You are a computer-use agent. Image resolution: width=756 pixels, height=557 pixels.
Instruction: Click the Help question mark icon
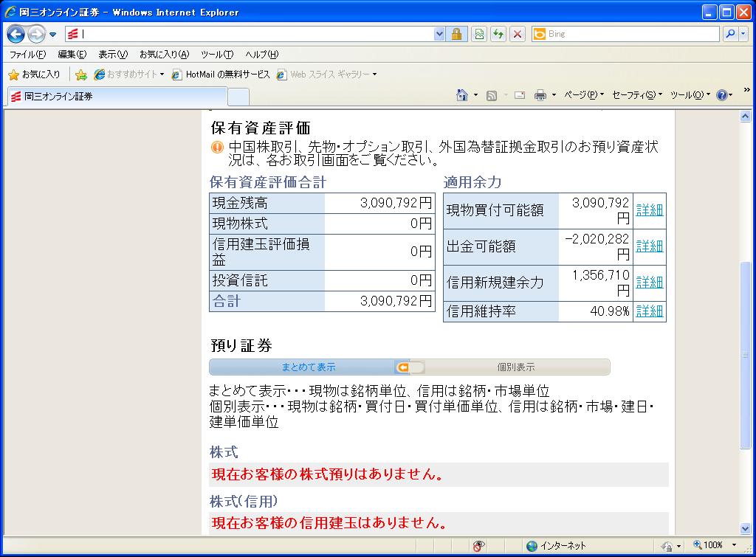pos(721,94)
